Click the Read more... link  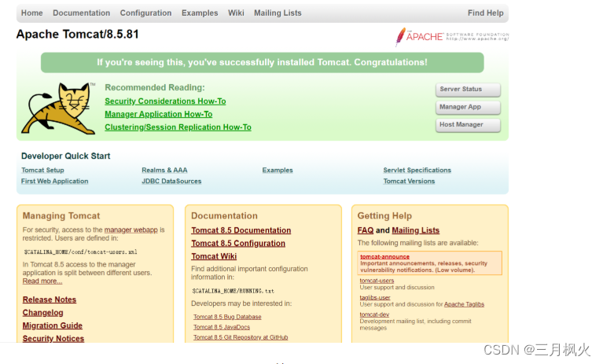click(42, 281)
